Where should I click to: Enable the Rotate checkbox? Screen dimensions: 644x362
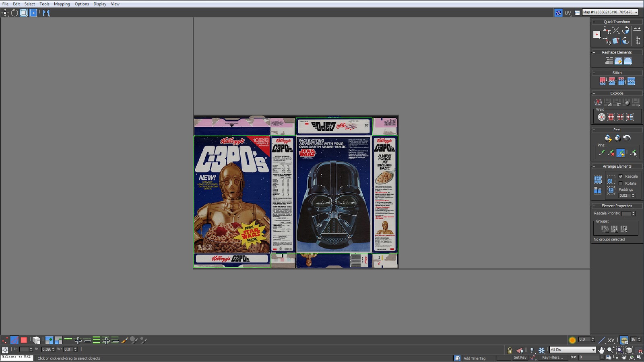[x=621, y=183]
